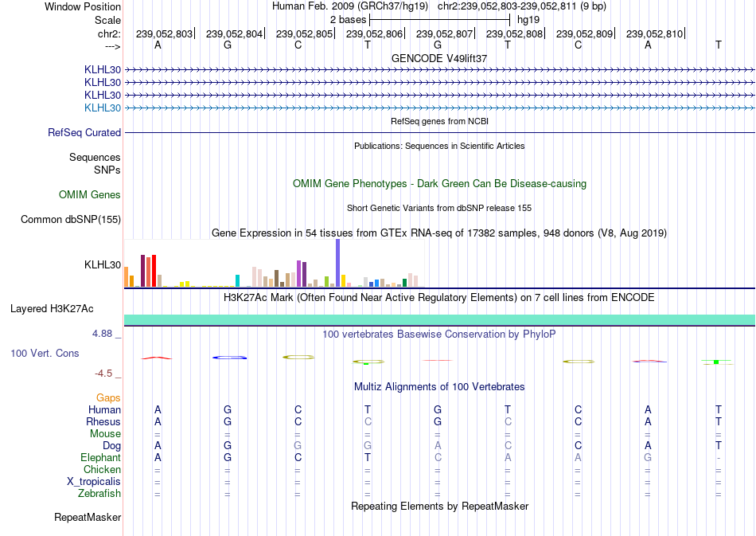Open the RefSeq Curated track label
Viewport: 756px width, 536px height.
click(x=84, y=132)
